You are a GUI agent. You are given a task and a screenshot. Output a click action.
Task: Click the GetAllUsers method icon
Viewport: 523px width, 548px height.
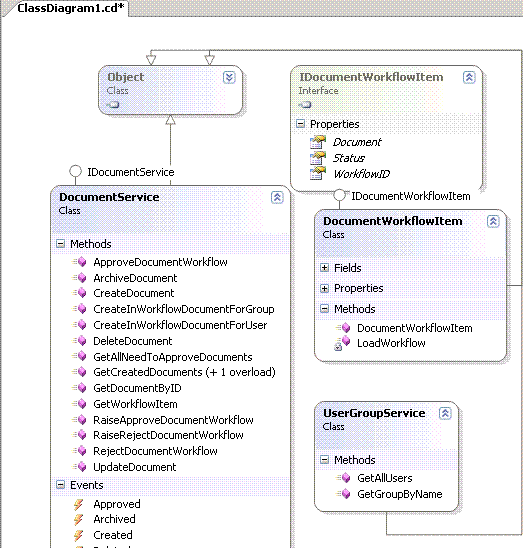[x=343, y=478]
